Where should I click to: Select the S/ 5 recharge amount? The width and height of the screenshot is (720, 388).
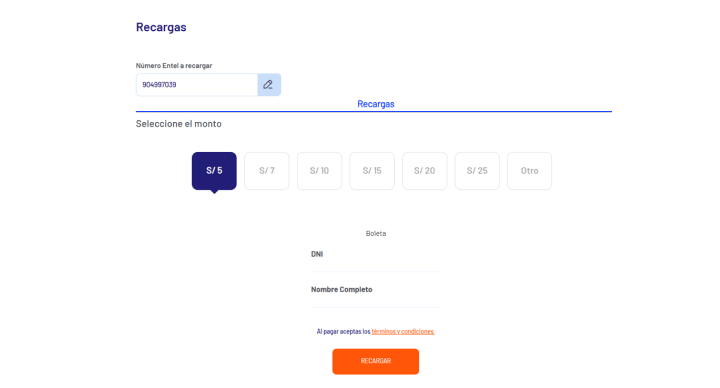pyautogui.click(x=214, y=171)
